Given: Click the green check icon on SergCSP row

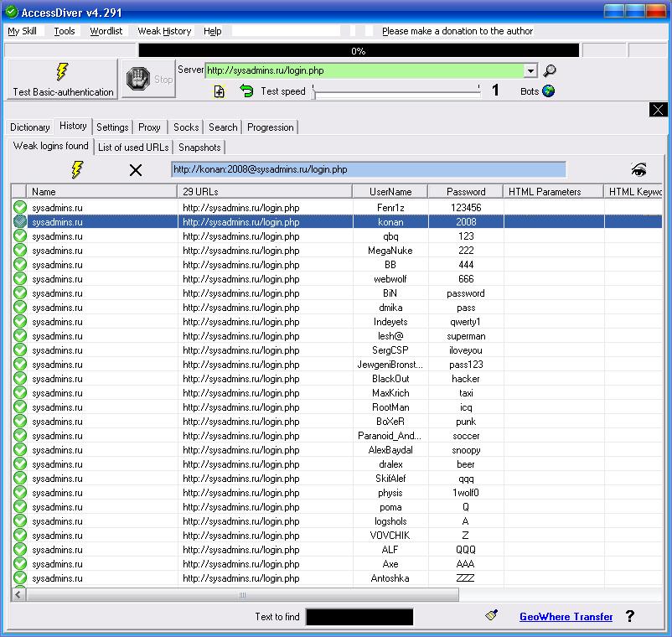Looking at the screenshot, I should click(20, 350).
